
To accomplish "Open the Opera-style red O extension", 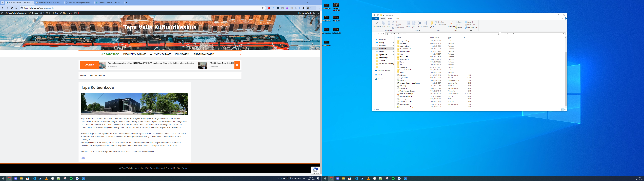I will coord(269,8).
